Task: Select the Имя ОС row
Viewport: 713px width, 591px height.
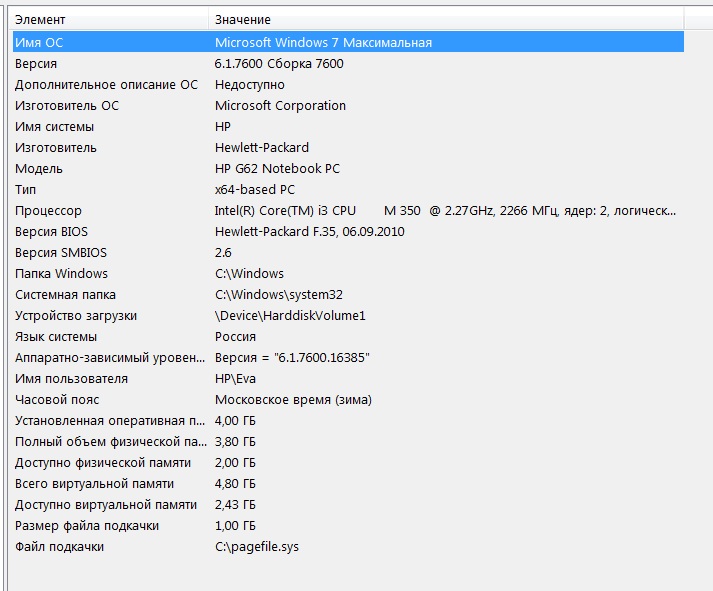Action: coord(348,42)
